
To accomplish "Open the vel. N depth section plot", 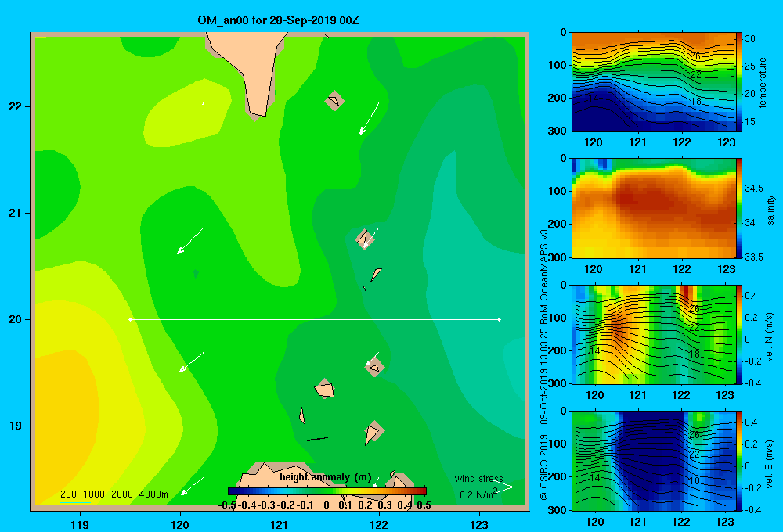I will click(653, 334).
